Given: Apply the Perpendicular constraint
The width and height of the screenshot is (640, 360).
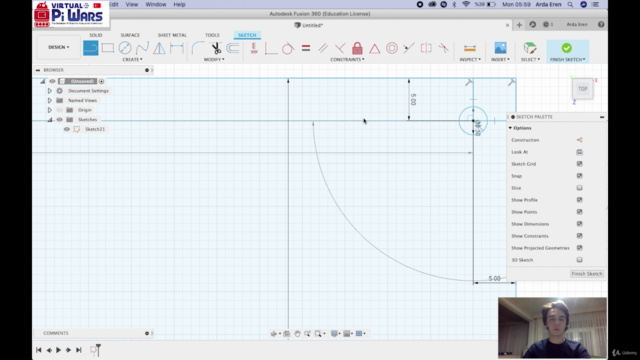Looking at the screenshot, I should [340, 48].
